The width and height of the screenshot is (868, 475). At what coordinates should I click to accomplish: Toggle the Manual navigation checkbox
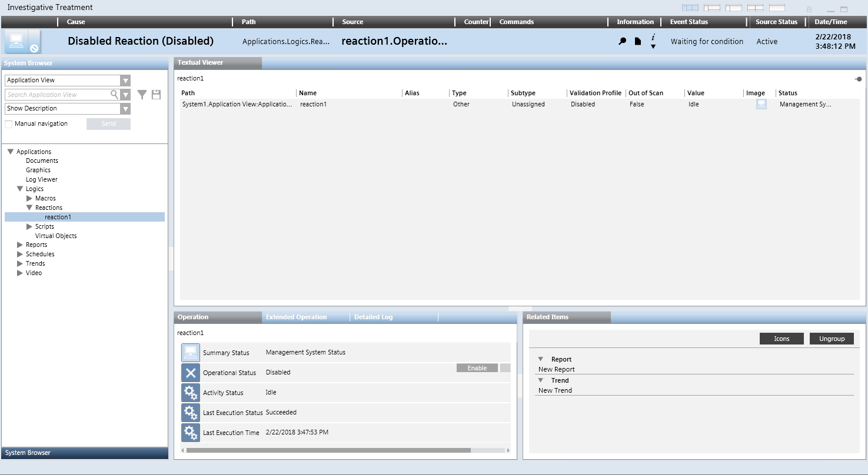(x=9, y=124)
